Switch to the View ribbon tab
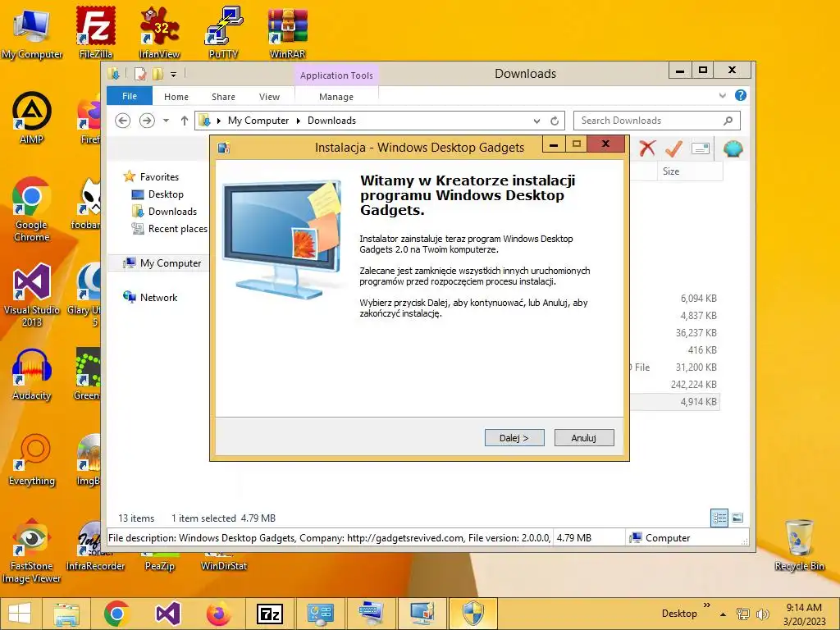Image resolution: width=840 pixels, height=630 pixels. point(269,97)
